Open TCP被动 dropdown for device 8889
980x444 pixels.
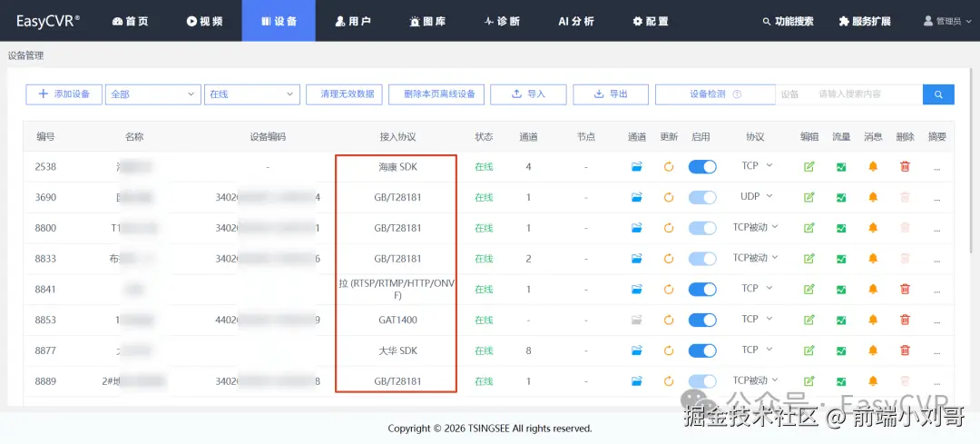[x=756, y=380]
